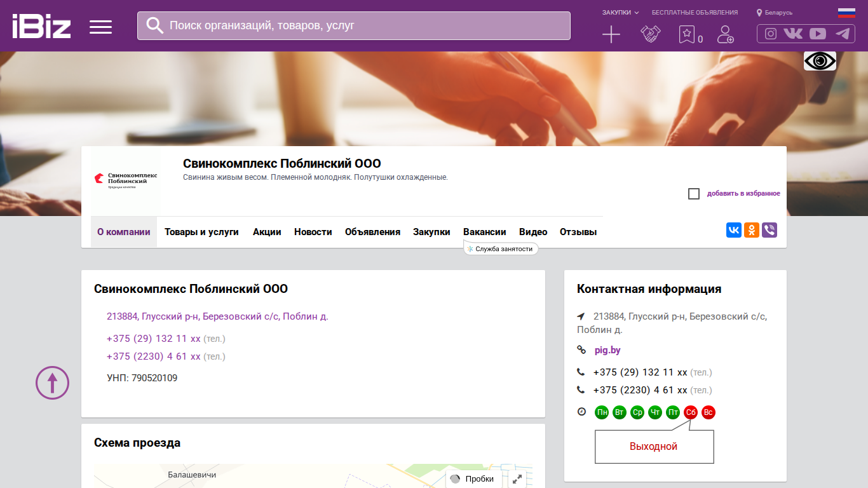Click the Вс weekday circle
Image resolution: width=868 pixels, height=488 pixels.
pos(709,412)
